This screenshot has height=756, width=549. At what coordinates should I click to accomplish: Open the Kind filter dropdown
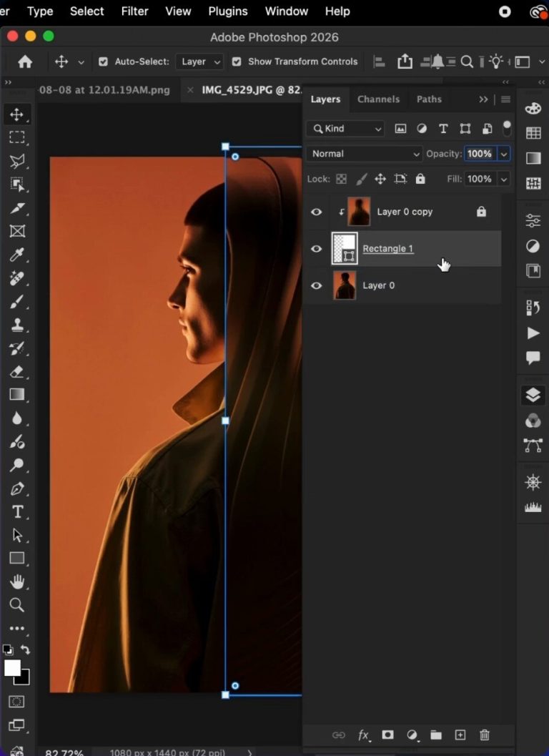click(x=345, y=129)
